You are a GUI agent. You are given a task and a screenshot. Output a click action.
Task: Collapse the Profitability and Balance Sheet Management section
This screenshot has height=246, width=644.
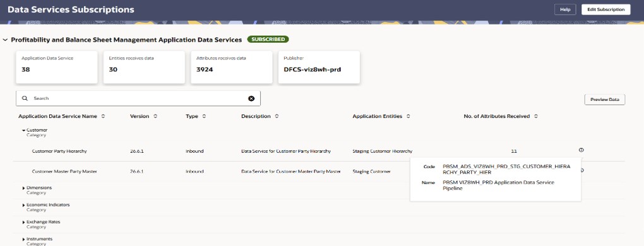click(x=5, y=40)
